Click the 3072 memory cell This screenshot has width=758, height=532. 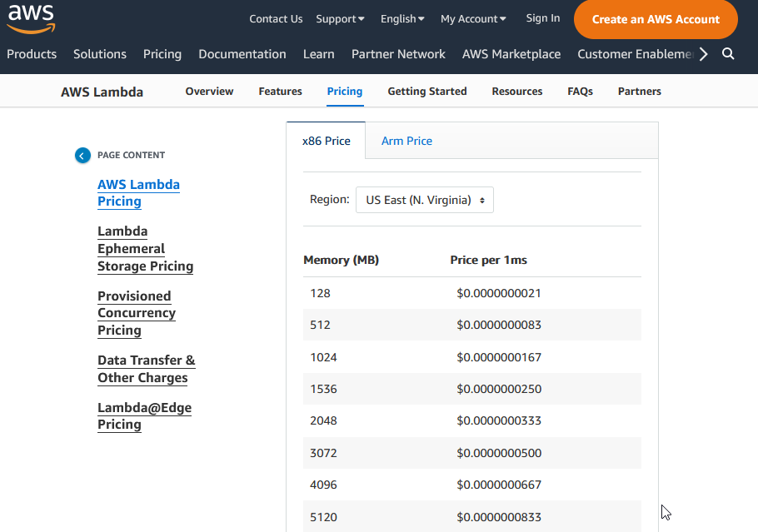pyautogui.click(x=323, y=453)
